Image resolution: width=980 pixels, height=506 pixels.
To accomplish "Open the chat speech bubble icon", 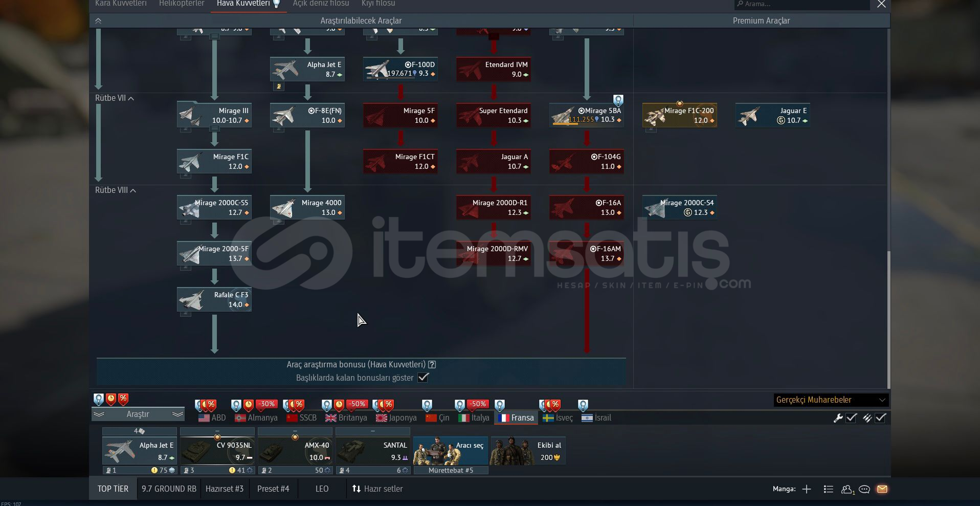I will [864, 489].
